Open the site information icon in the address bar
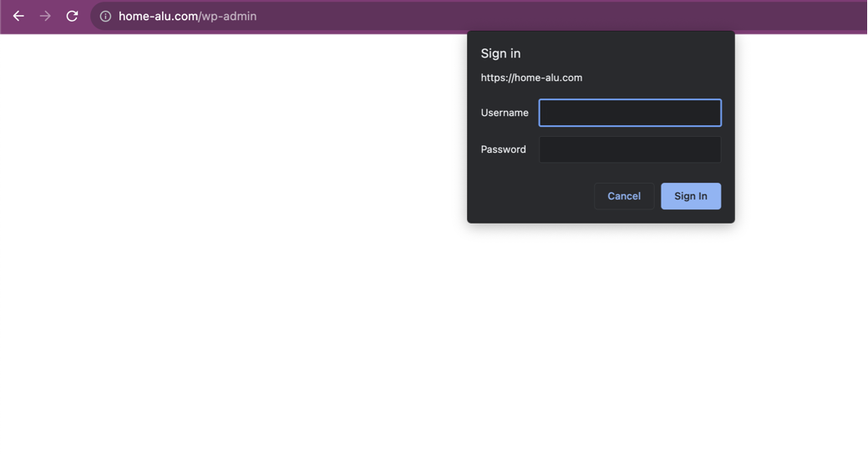Screen dimensions: 868x454 pos(105,17)
